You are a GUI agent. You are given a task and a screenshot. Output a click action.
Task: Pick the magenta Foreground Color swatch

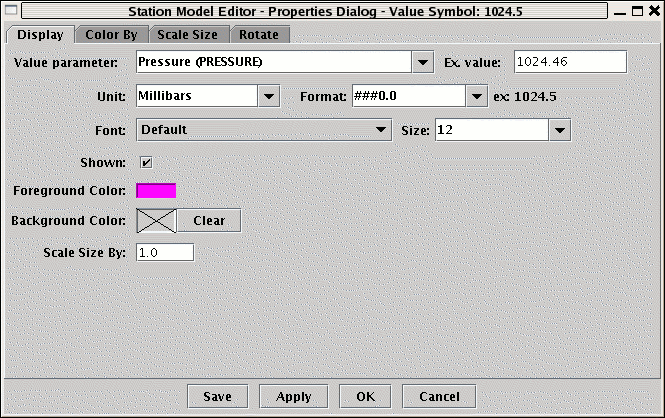[156, 190]
